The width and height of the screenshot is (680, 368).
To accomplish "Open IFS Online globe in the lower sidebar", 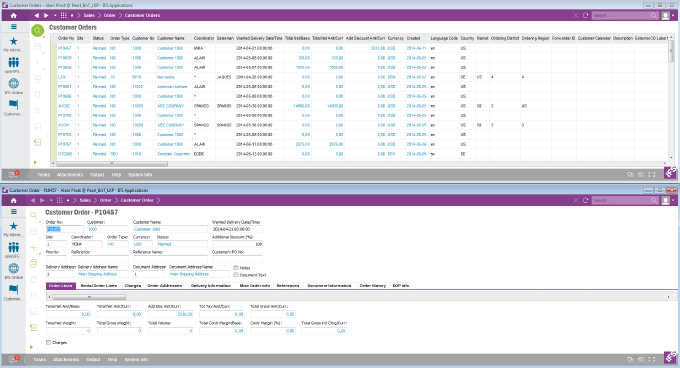I will [13, 268].
